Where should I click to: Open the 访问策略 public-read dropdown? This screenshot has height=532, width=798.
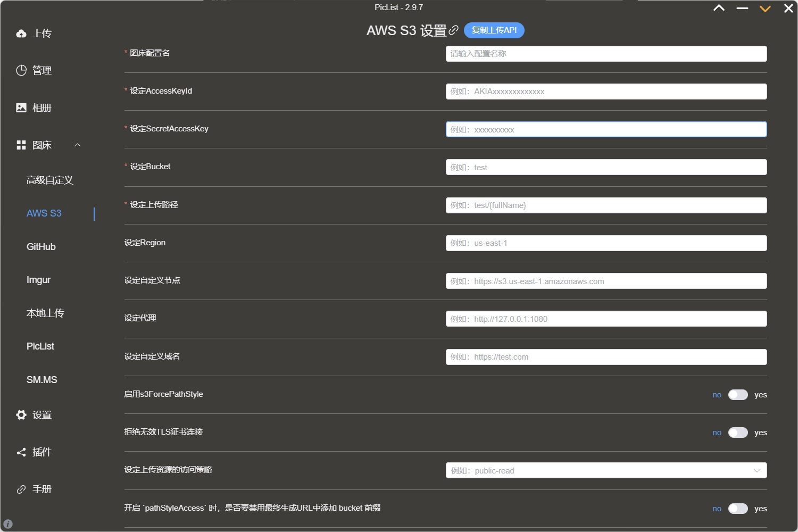coord(606,470)
